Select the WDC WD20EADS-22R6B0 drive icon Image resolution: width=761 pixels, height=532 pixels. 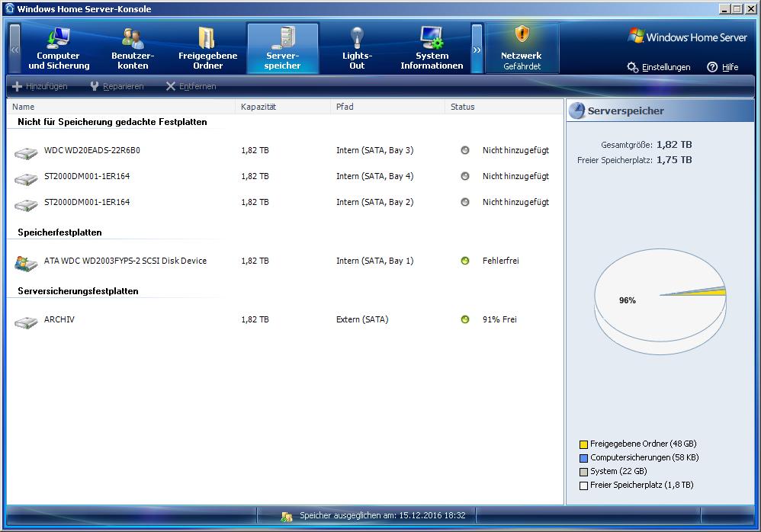coord(26,153)
